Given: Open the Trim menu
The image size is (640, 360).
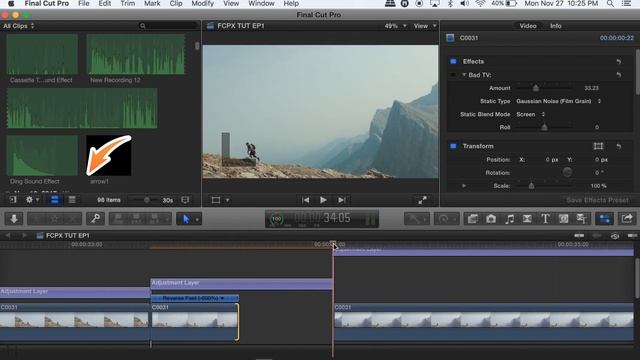Looking at the screenshot, I should tap(128, 4).
